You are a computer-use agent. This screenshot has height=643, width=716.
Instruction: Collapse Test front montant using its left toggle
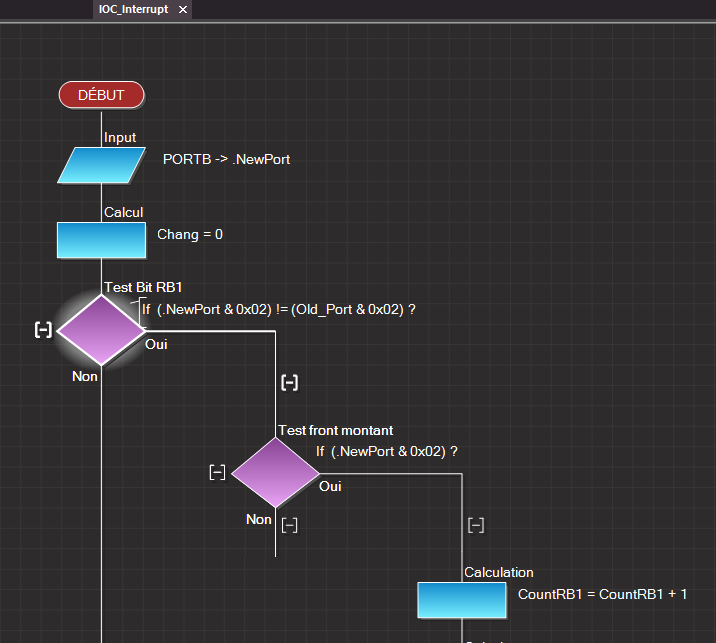click(217, 472)
